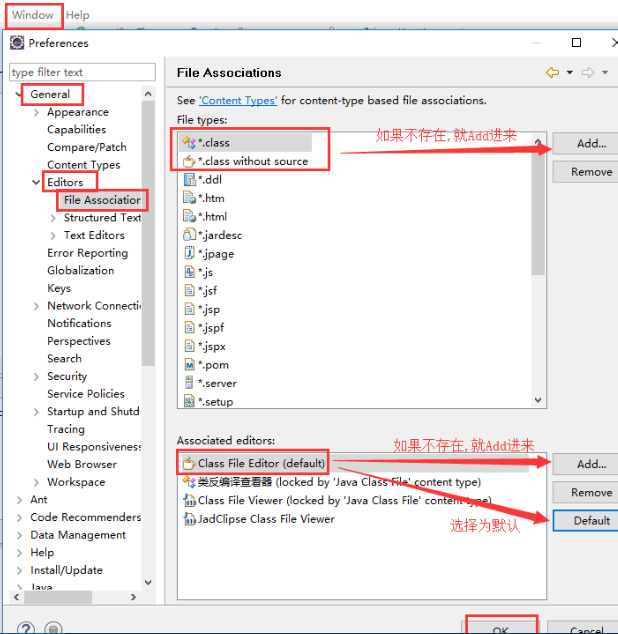This screenshot has height=634, width=618.
Task: Click the *.ddl file icon
Action: [189, 179]
